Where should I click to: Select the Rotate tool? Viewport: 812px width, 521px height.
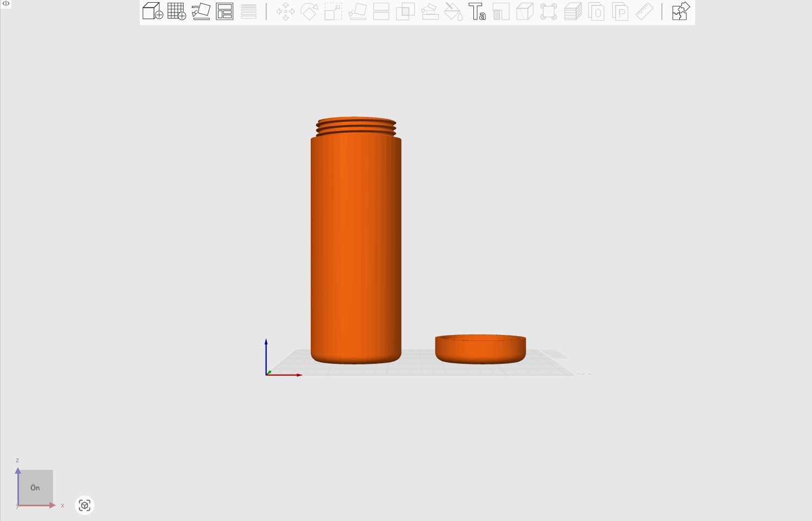309,11
